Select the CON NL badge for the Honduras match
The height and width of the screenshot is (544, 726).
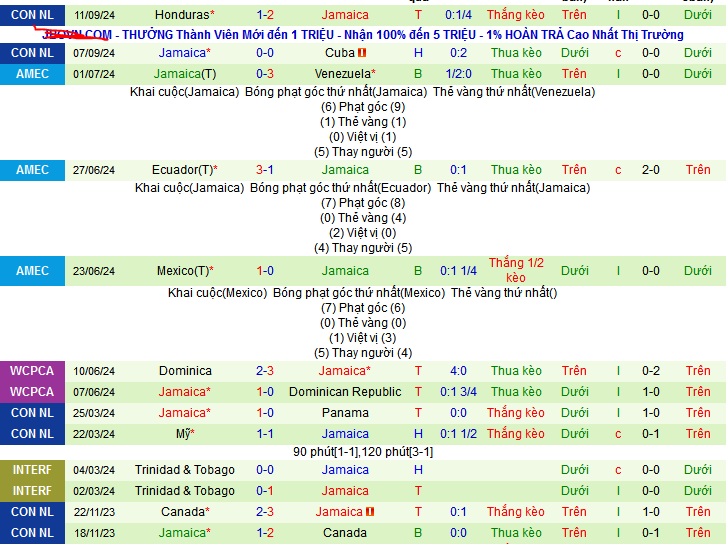[32, 15]
